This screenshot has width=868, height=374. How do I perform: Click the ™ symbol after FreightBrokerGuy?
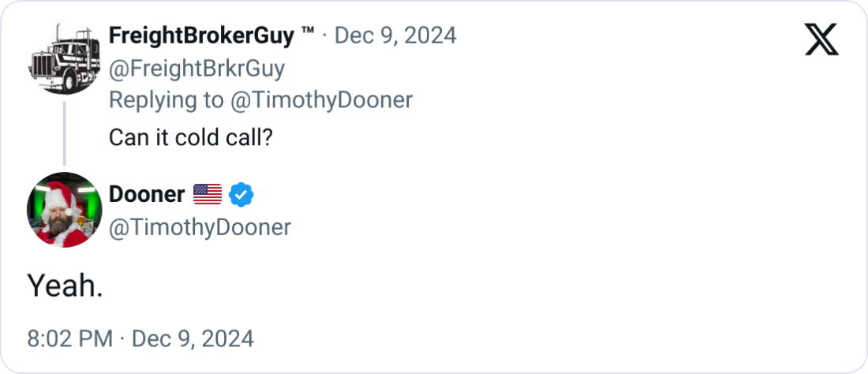(x=308, y=36)
